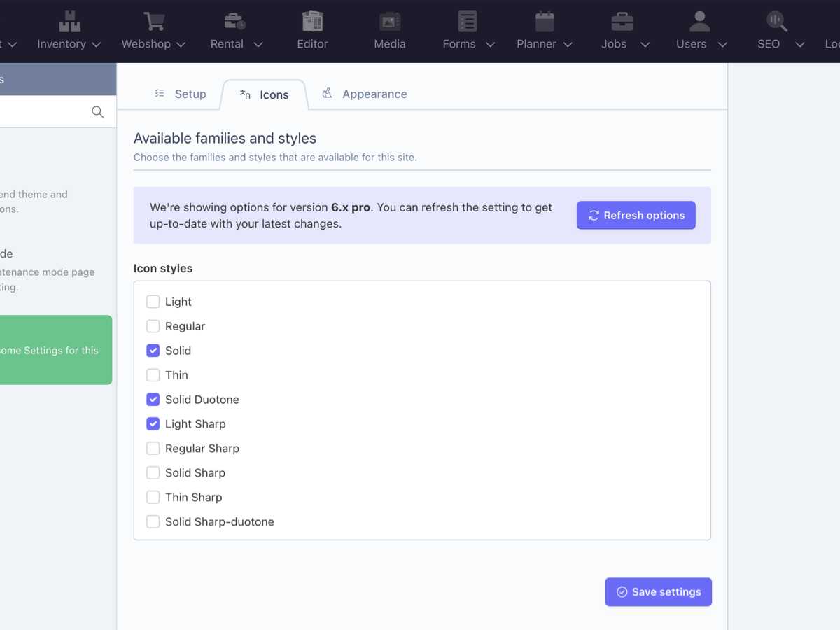Viewport: 840px width, 630px height.
Task: Check the Regular Sharp option
Action: click(153, 448)
